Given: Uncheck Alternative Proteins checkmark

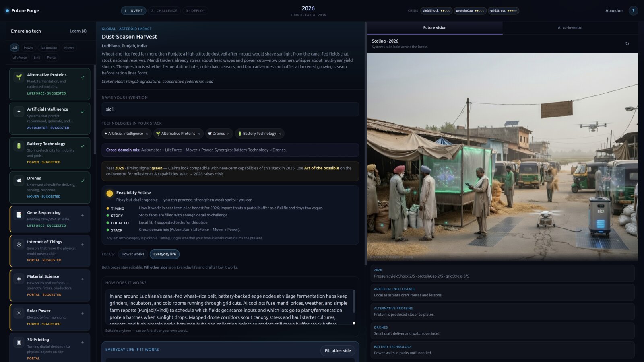Looking at the screenshot, I should coord(83,77).
